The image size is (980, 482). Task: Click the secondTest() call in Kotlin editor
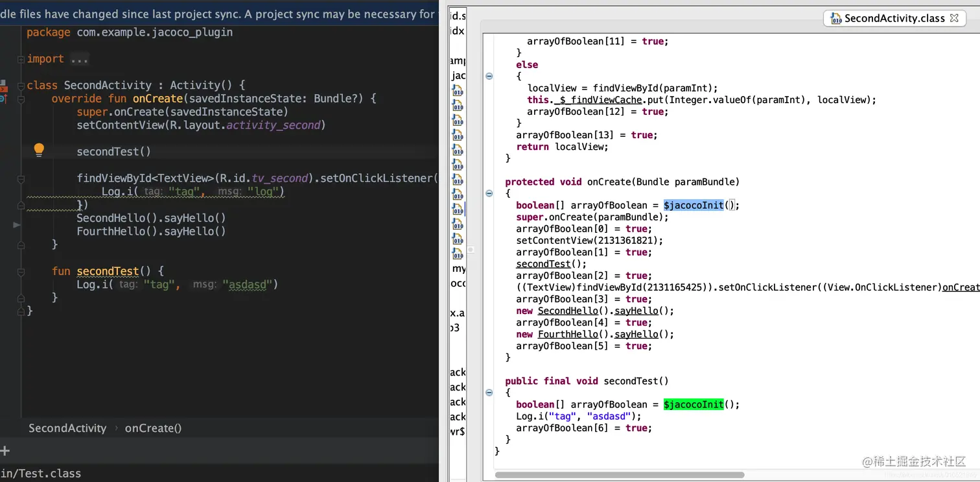113,152
